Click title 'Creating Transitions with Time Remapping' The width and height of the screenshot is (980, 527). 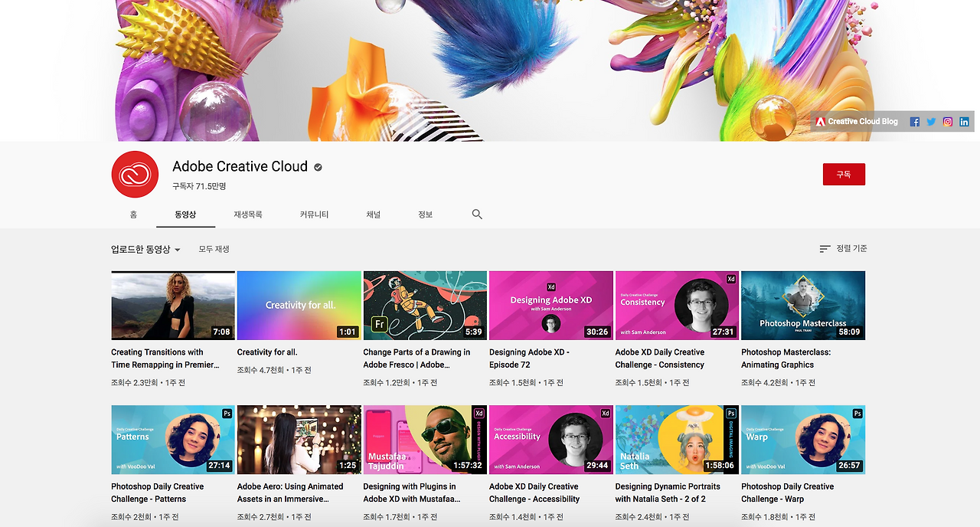[165, 358]
